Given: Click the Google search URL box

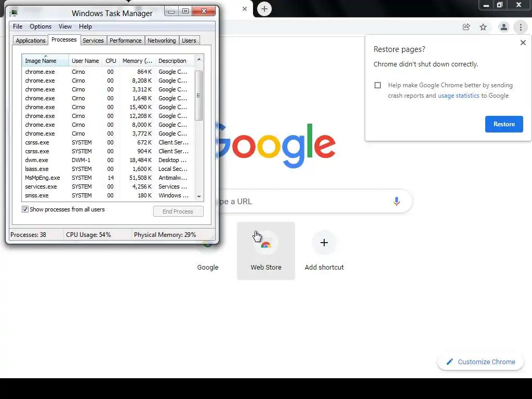Looking at the screenshot, I should [x=315, y=201].
